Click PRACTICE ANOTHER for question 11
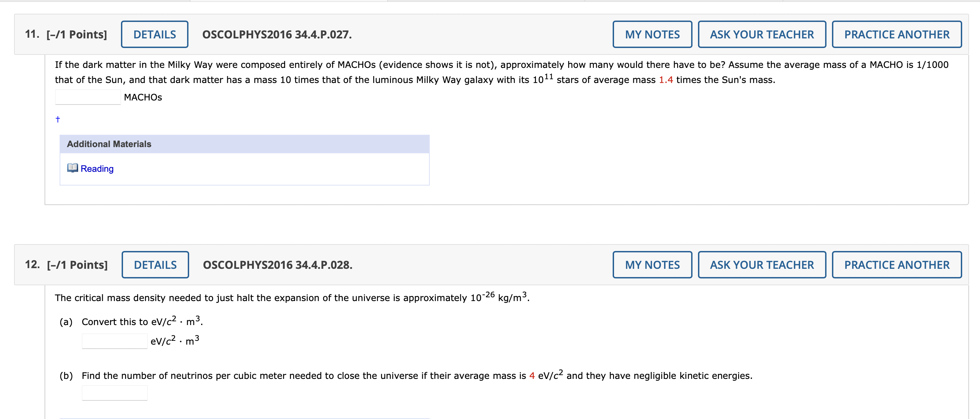The image size is (980, 419). [x=897, y=34]
